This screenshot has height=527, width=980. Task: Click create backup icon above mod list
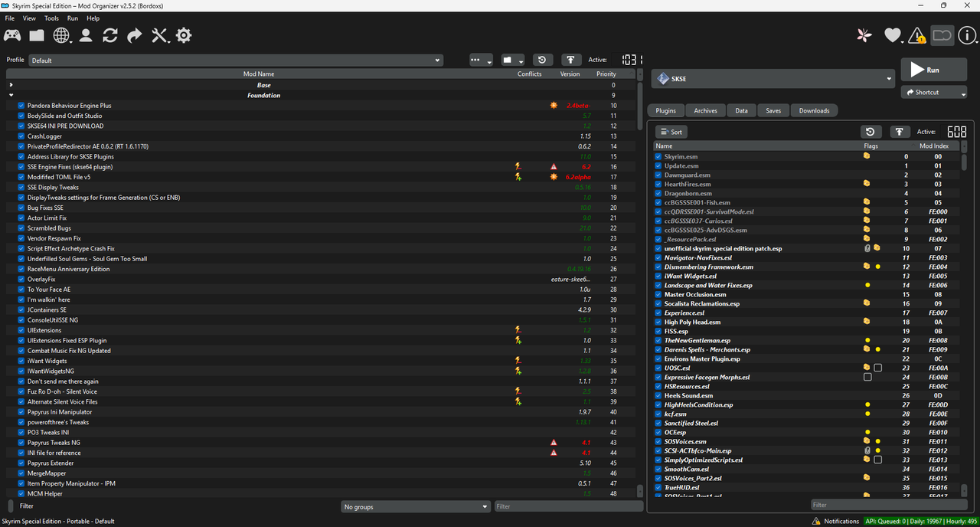[x=570, y=60]
